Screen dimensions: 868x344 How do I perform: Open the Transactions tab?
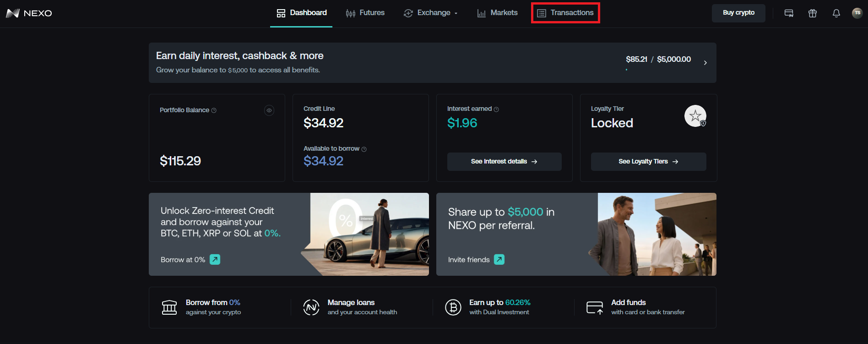(x=565, y=13)
